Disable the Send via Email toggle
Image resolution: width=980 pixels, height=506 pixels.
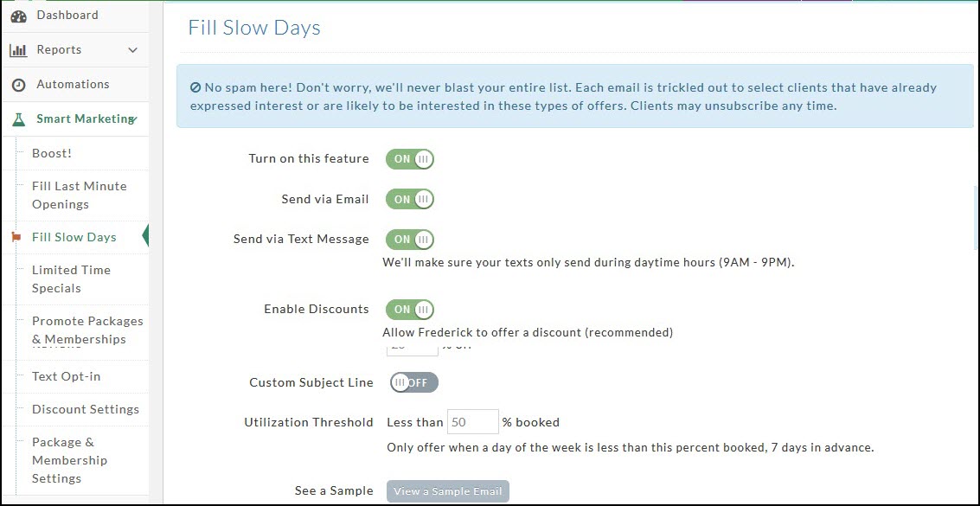tap(410, 200)
